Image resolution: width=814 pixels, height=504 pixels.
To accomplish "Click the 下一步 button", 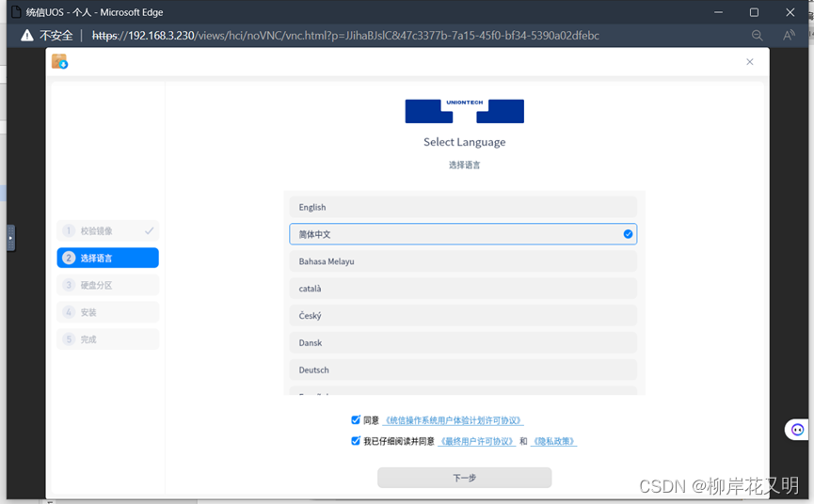I will tap(464, 478).
